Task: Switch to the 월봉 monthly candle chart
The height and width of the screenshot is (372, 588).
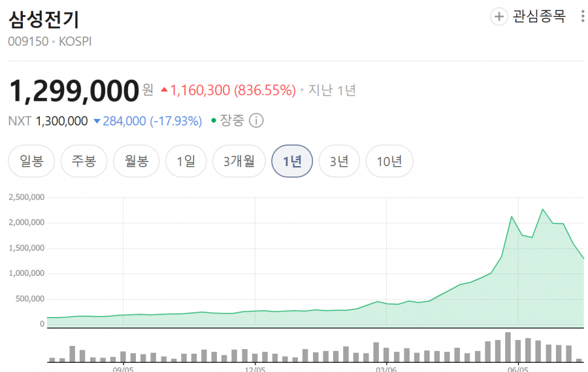Action: (137, 161)
